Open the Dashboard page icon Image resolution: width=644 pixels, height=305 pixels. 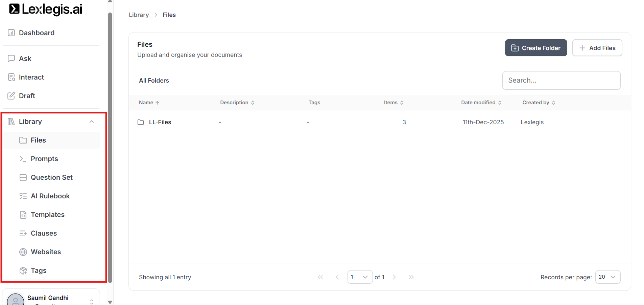click(11, 33)
